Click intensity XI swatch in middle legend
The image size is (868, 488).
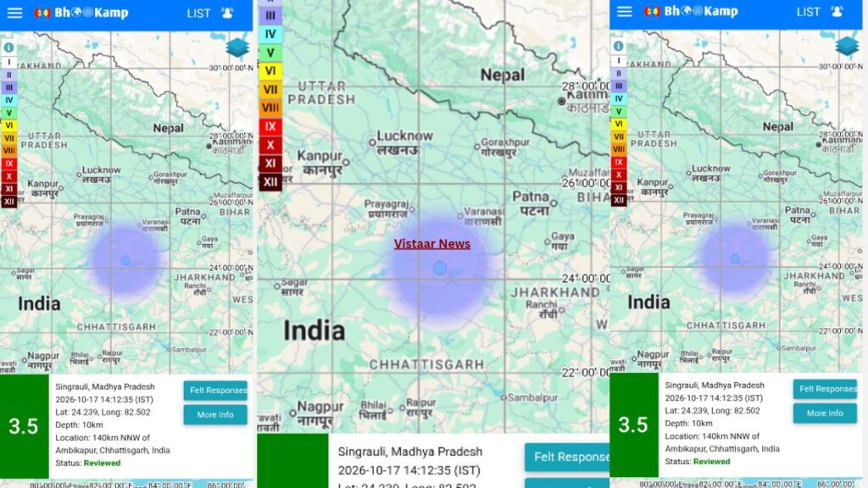coord(270,164)
